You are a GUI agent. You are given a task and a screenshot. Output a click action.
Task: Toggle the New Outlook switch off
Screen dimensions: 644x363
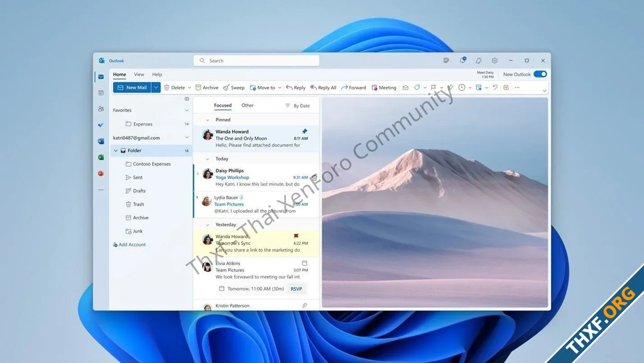[540, 74]
